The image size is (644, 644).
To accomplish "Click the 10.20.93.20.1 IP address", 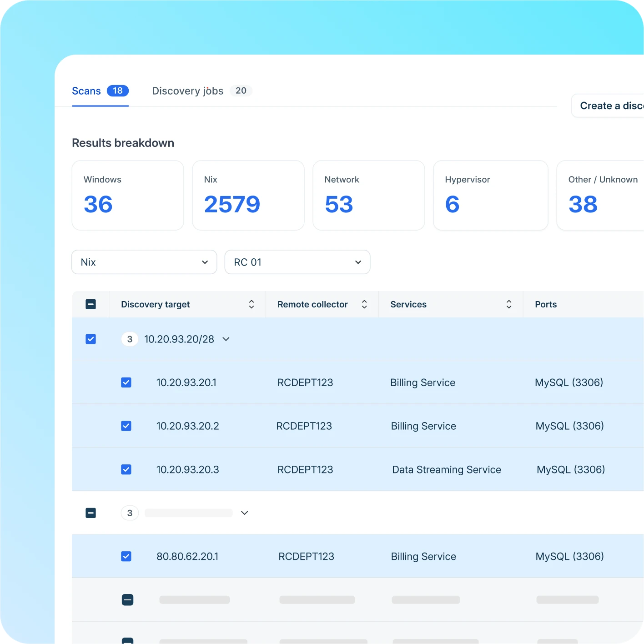I will (186, 382).
